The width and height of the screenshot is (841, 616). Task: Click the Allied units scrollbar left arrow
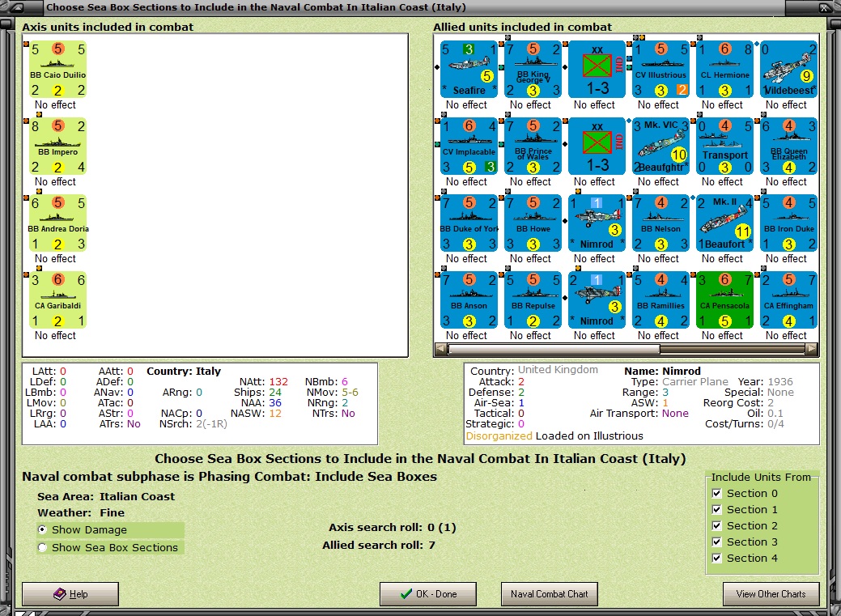click(x=441, y=350)
